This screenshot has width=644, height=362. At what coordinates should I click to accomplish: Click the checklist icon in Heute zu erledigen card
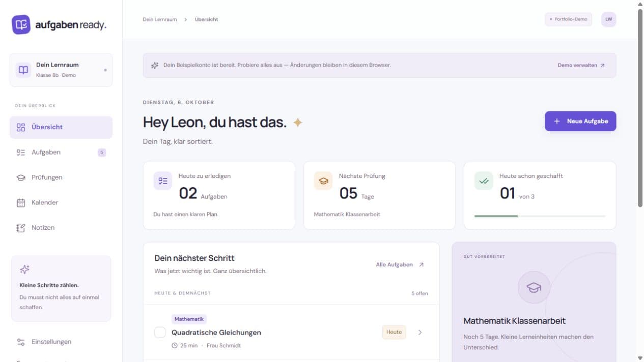[163, 181]
